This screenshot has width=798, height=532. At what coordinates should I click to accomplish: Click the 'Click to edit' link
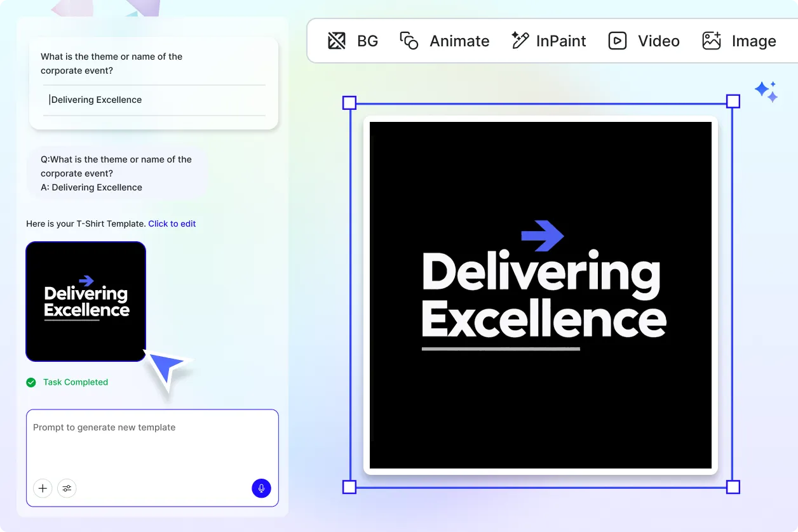172,223
